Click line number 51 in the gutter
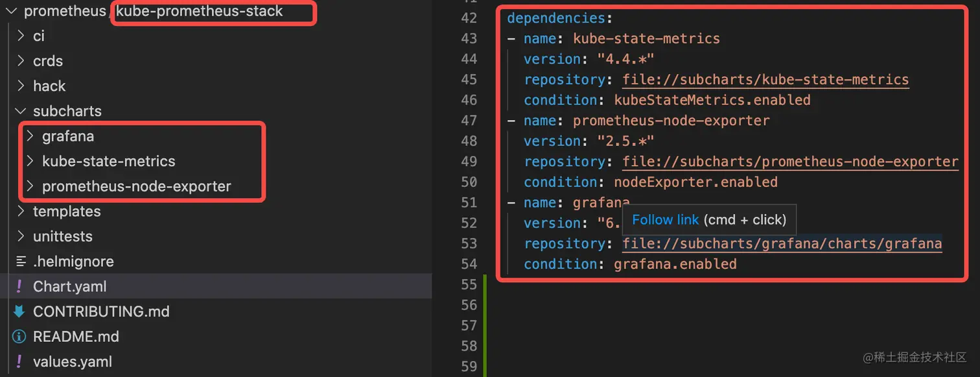The width and height of the screenshot is (980, 377). coord(469,203)
